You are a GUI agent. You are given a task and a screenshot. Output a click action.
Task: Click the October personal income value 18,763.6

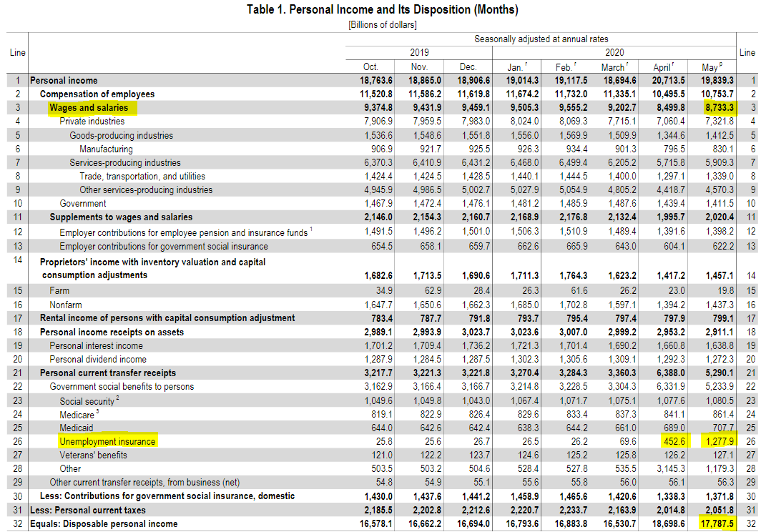click(x=376, y=81)
